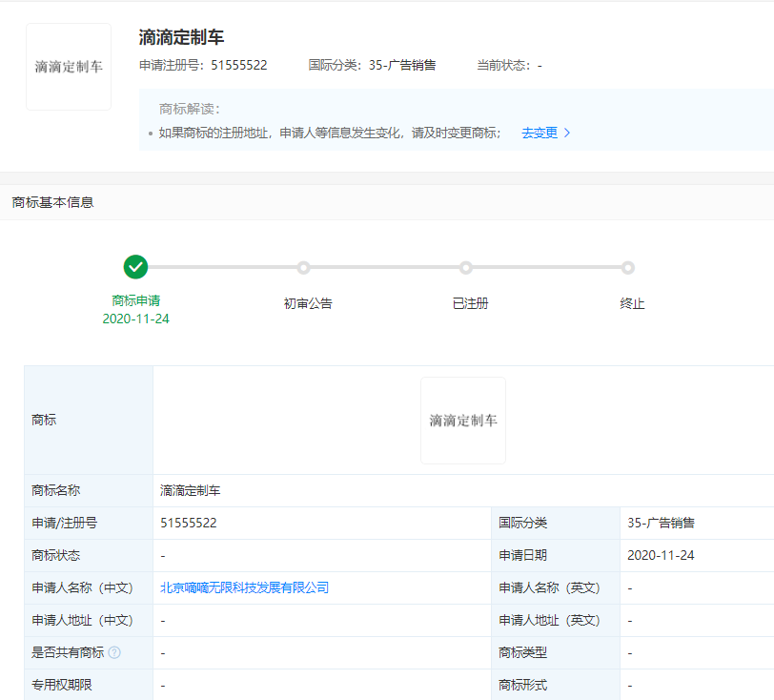774x700 pixels.
Task: Open applicant link 北京嘀嘀无限科技发展有限公司
Action: point(244,587)
